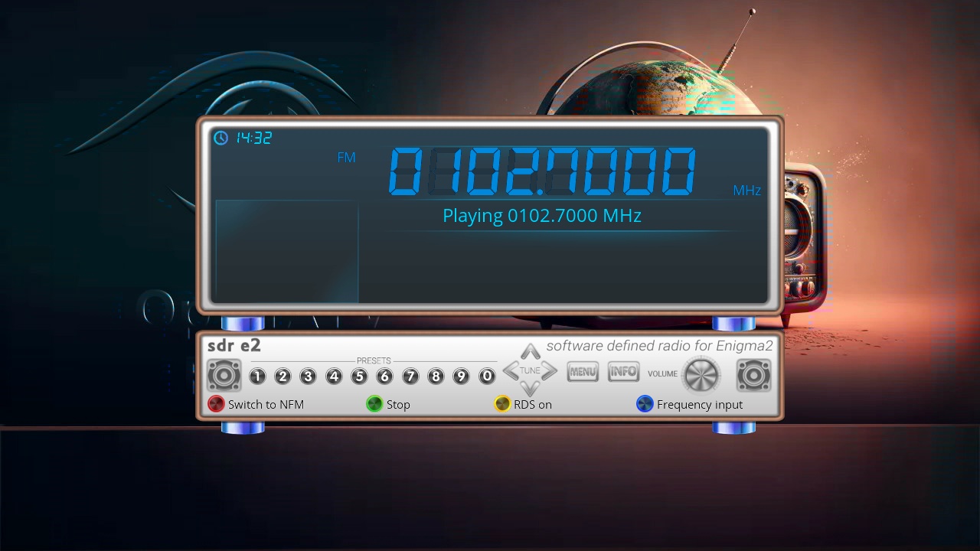Viewport: 980px width, 551px height.
Task: Tune right to a higher frequency
Action: 549,371
